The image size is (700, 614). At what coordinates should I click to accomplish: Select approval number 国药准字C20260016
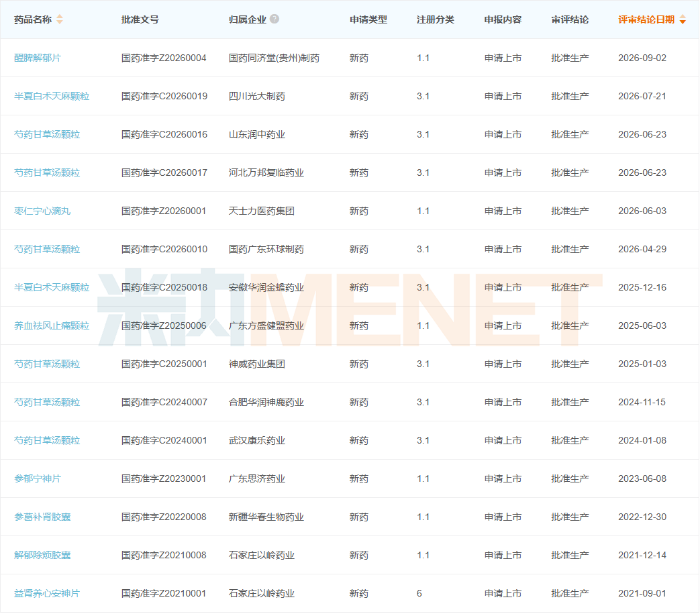(x=164, y=135)
